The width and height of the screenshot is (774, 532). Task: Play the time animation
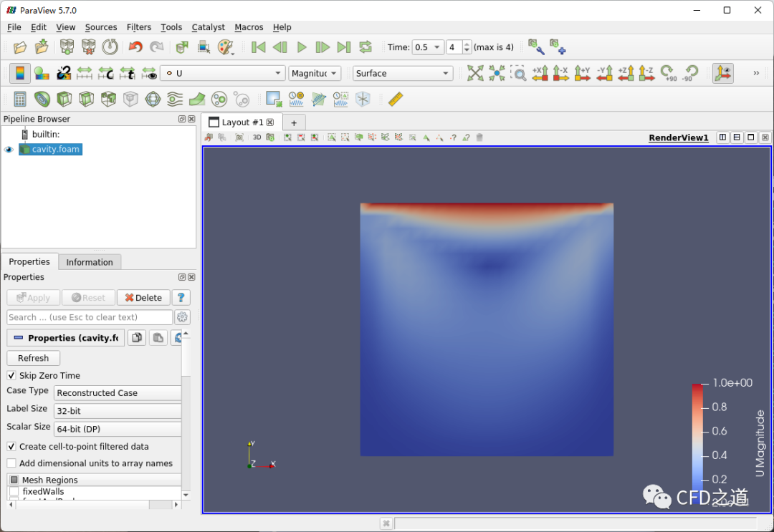pos(302,47)
